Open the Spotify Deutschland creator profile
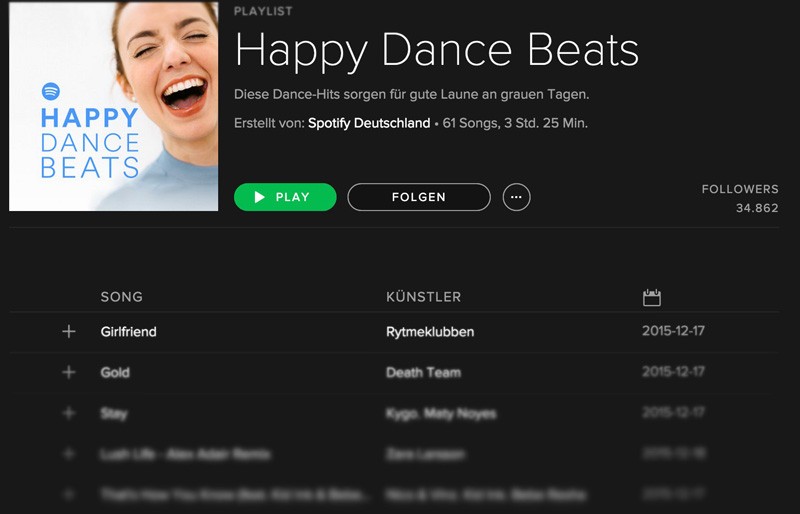The image size is (800, 514). point(369,123)
